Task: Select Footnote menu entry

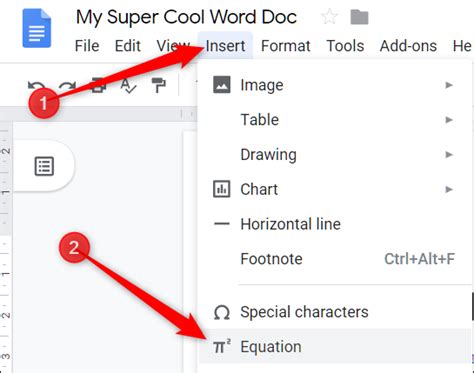Action: click(335, 259)
